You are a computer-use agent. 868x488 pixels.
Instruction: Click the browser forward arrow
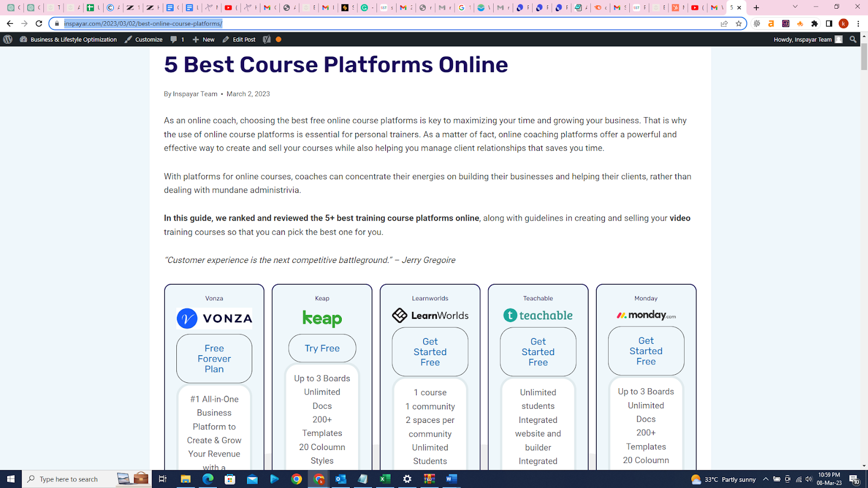point(24,23)
